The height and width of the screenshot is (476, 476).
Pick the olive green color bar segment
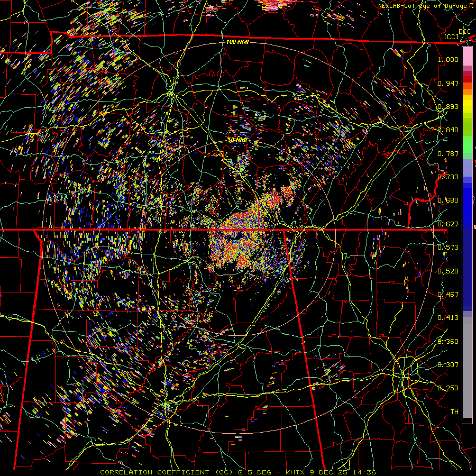tap(467, 127)
